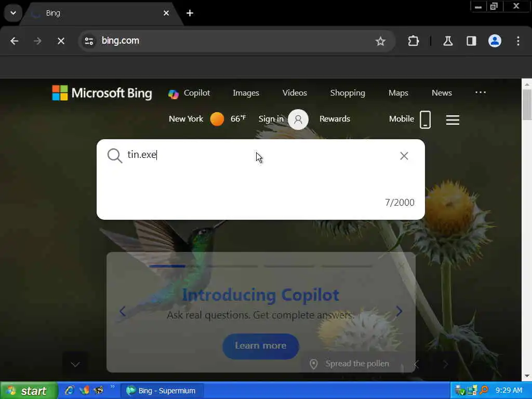
Task: Click the mobile phone icon
Action: (425, 120)
